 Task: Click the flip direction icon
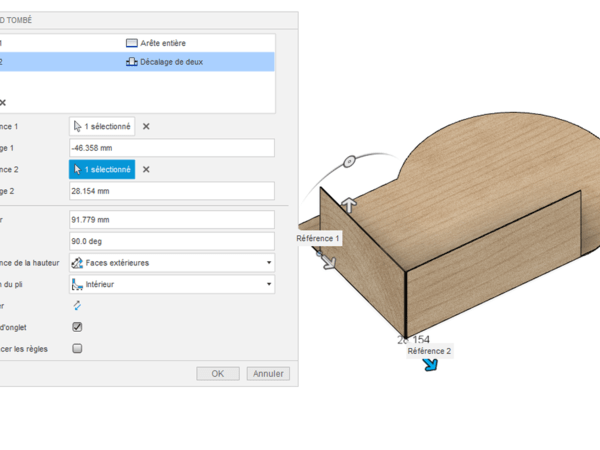(x=77, y=306)
